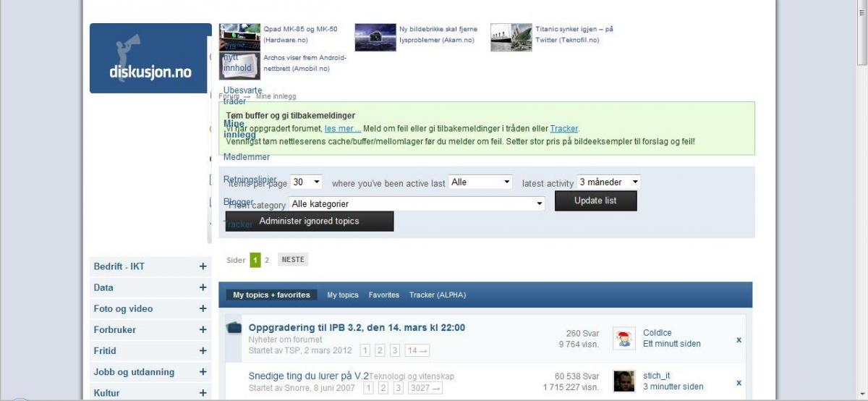
Task: Open Titanic synker igjen article link
Action: point(574,35)
